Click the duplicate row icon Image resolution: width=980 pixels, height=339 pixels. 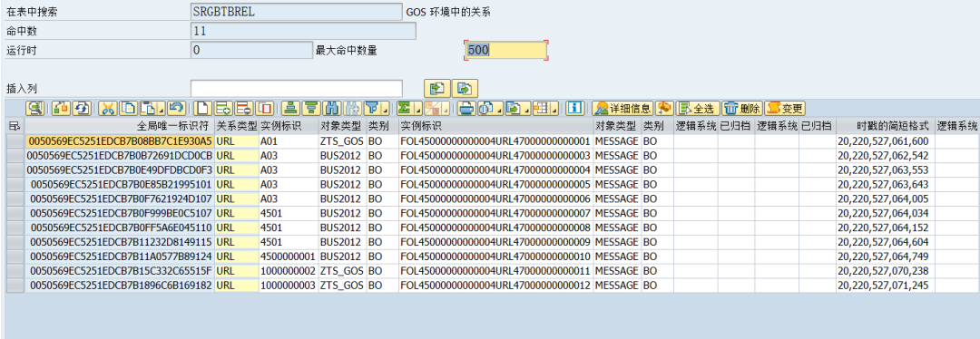point(264,108)
